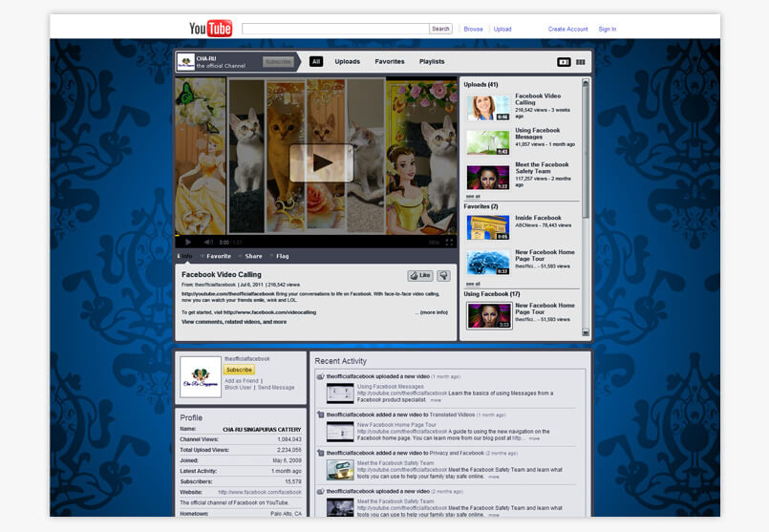This screenshot has width=769, height=532.
Task: Open the Privacy and Facebook playlist link
Action: click(x=457, y=453)
